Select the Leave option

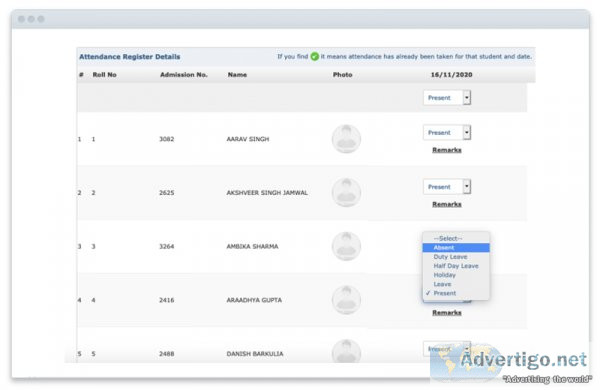click(x=456, y=284)
